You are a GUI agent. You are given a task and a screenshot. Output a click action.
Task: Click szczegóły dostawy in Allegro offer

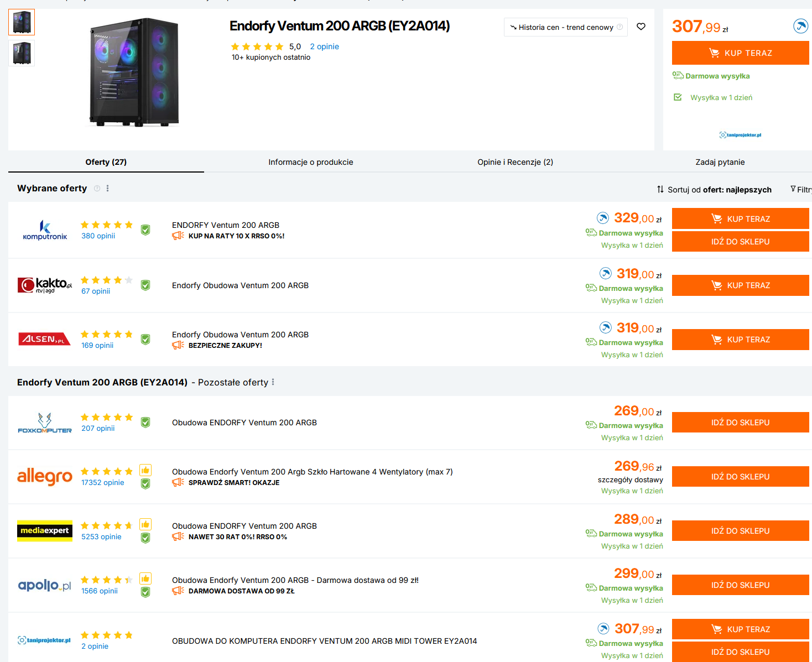point(631,480)
